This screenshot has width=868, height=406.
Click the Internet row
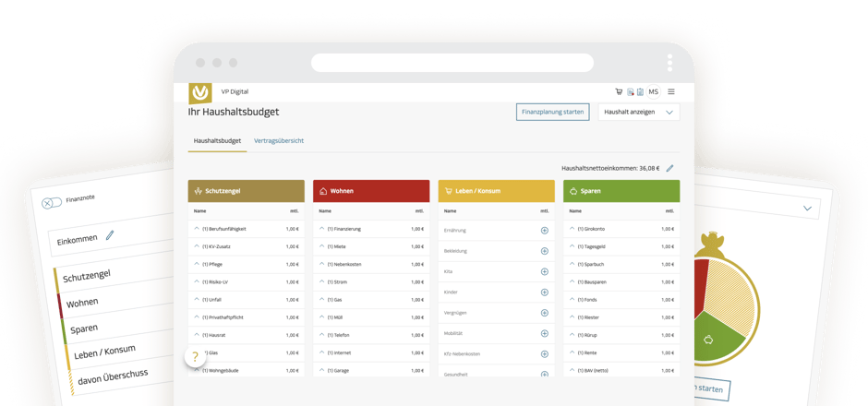click(x=371, y=352)
